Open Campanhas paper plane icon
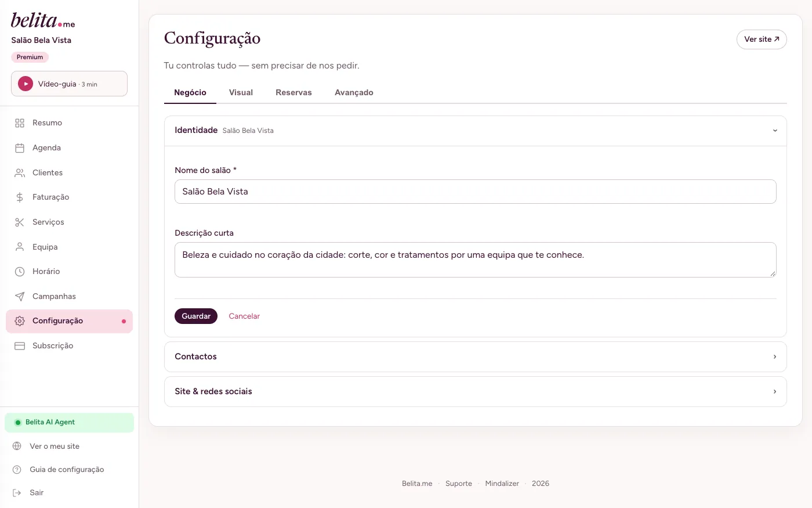This screenshot has width=812, height=508. (20, 297)
